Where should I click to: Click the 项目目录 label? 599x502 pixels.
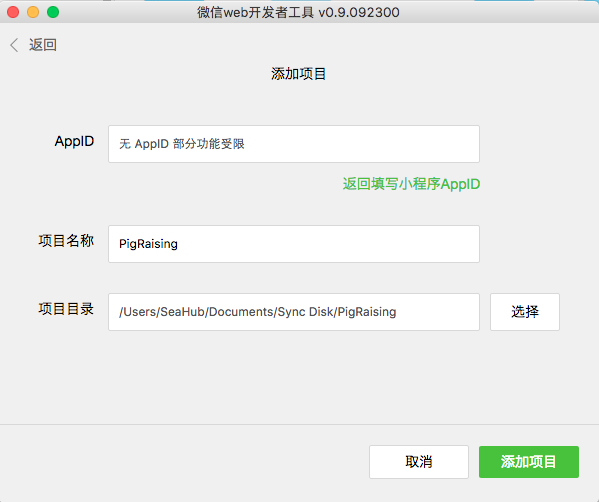click(66, 309)
